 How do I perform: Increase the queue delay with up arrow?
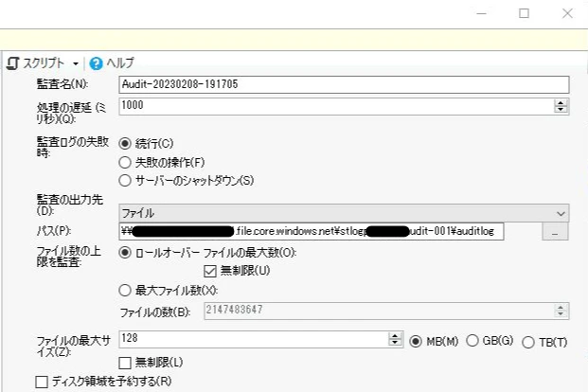(561, 103)
